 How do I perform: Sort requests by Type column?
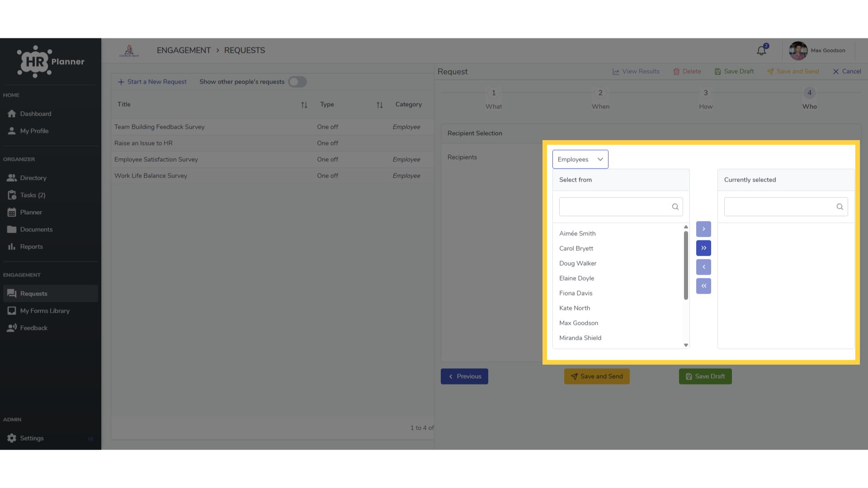tap(380, 105)
